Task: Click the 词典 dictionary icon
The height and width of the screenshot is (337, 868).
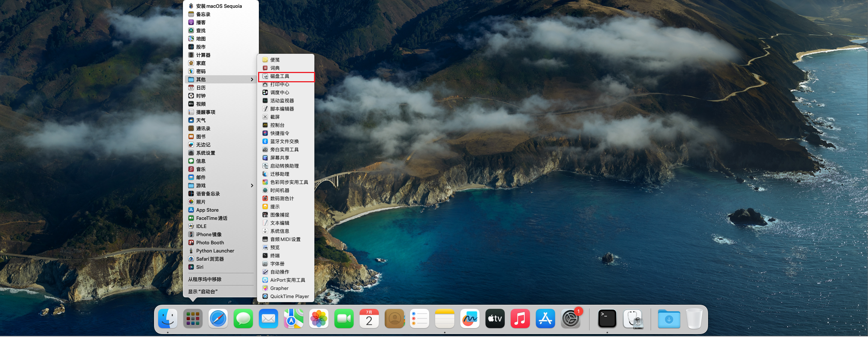Action: point(265,68)
